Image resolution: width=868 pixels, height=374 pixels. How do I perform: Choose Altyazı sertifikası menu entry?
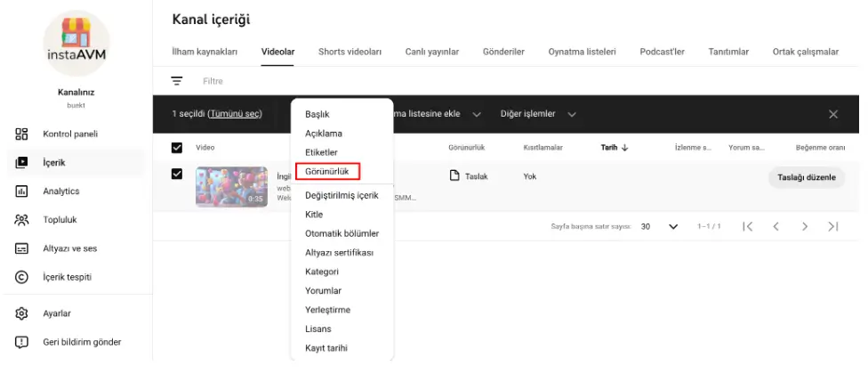point(342,253)
